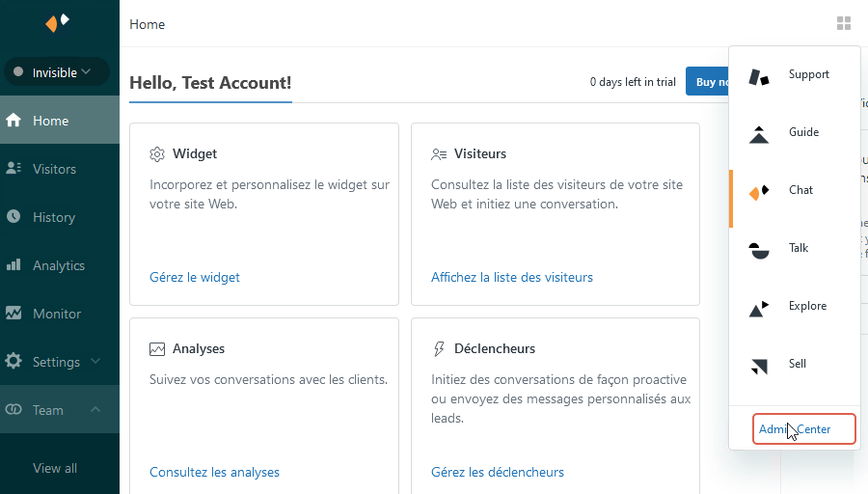The width and height of the screenshot is (868, 494).
Task: Open Analytics in the sidebar
Action: click(x=58, y=265)
